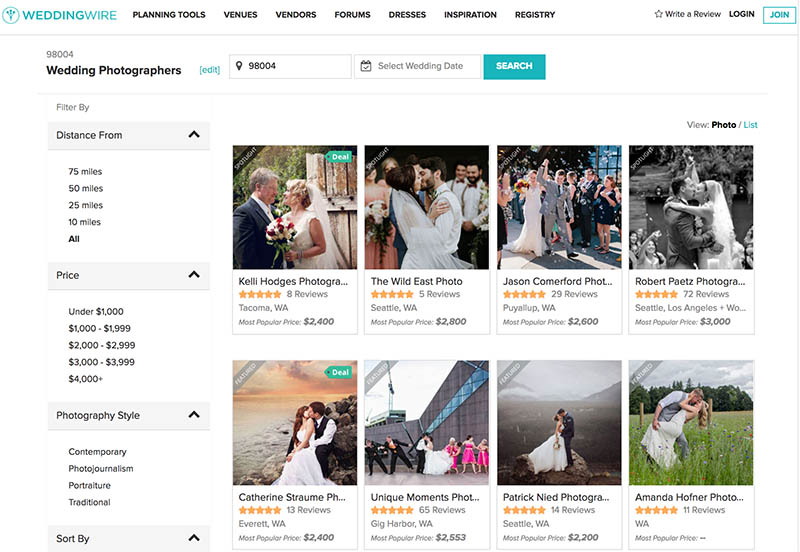Screen dimensions: 800x552
Task: Collapse the Photography Style filter section
Action: coord(194,415)
